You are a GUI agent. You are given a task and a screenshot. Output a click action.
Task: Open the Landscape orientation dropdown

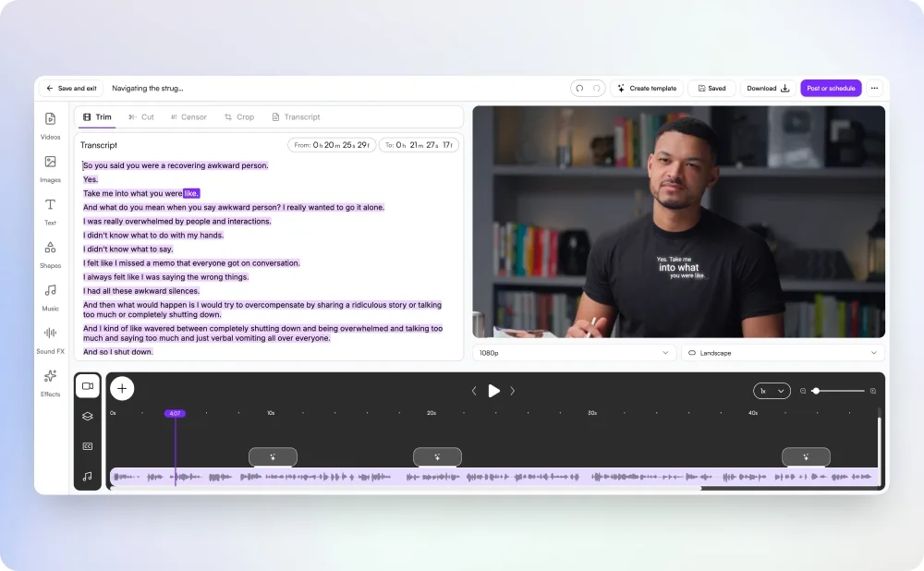pos(784,353)
